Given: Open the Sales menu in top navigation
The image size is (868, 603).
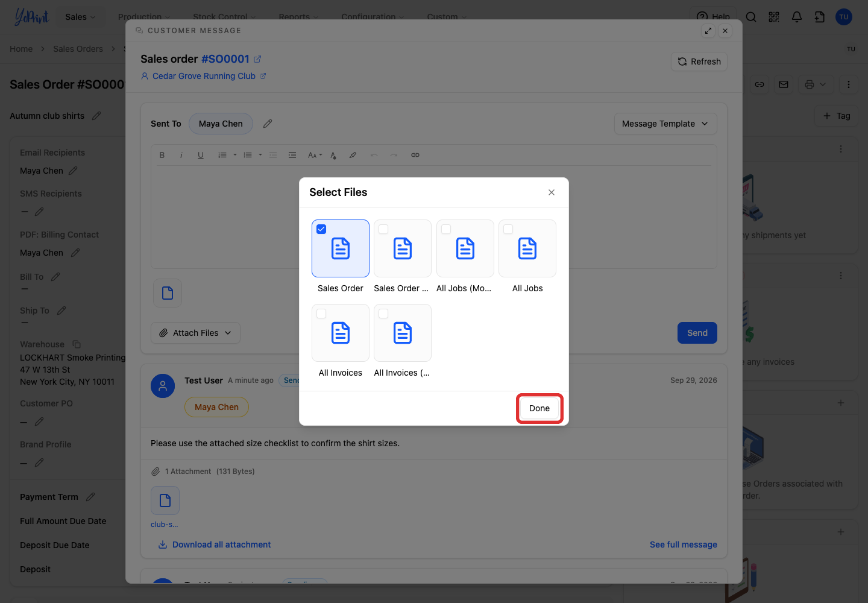Looking at the screenshot, I should 80,17.
